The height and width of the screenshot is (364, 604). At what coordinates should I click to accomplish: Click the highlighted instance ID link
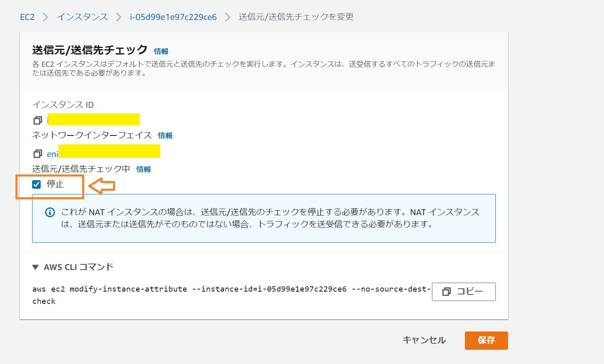tap(94, 120)
